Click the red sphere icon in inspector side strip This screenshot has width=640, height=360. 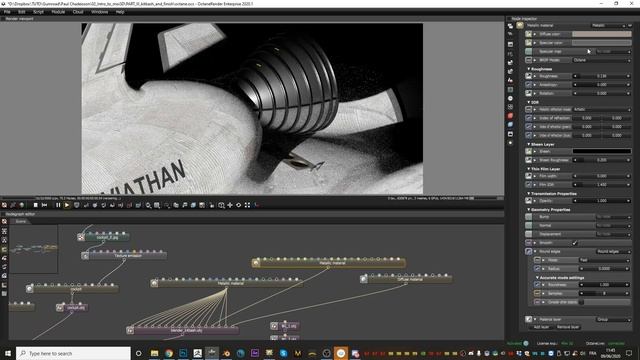510,116
